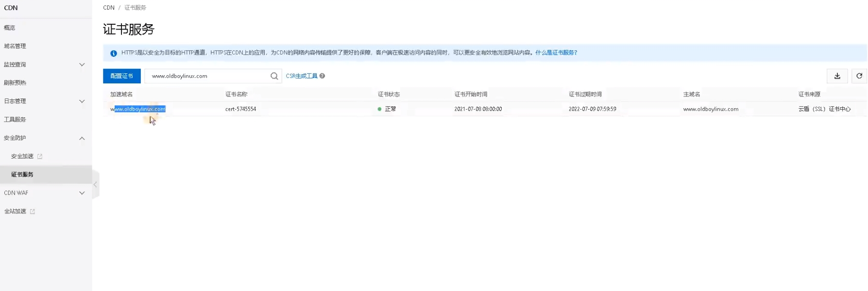Click help icon beside CSR生成工具

pos(322,76)
